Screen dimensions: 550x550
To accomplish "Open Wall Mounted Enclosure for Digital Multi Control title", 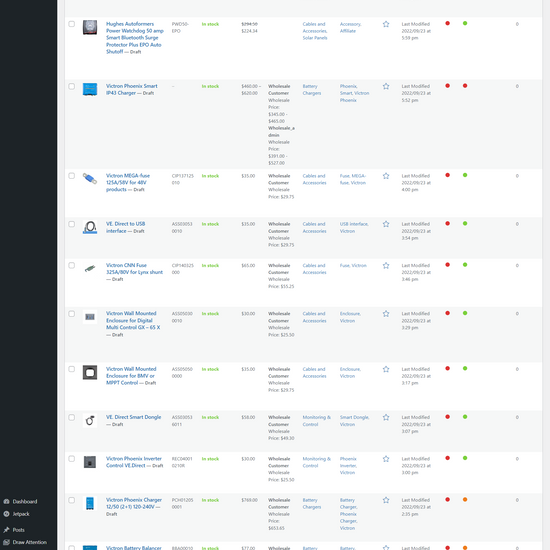I will click(133, 320).
